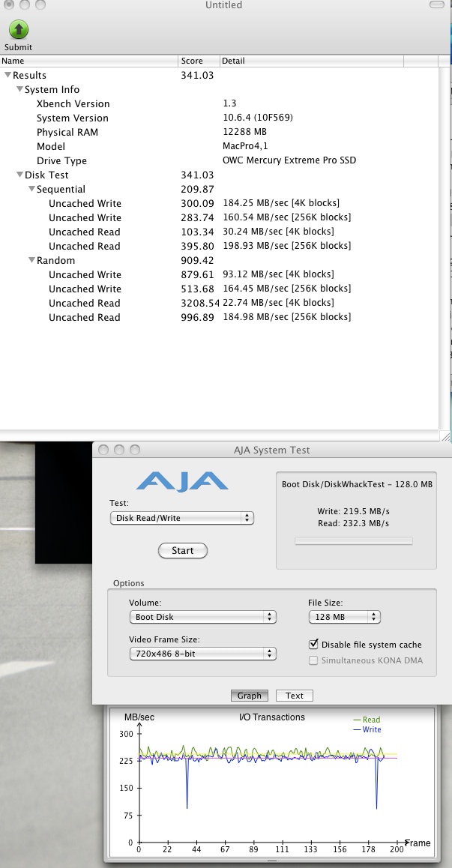Click the MB/sec axis label
The width and height of the screenshot is (452, 868).
pos(139,717)
